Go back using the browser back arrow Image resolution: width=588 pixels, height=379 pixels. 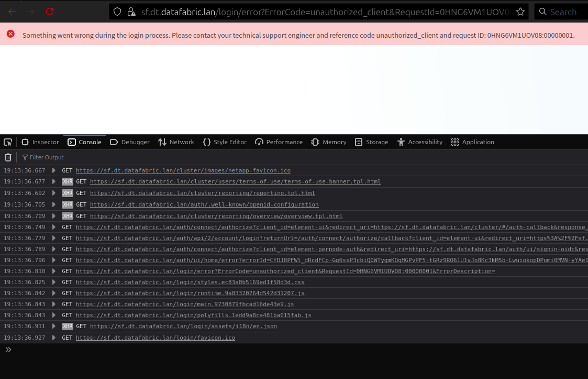pyautogui.click(x=12, y=12)
